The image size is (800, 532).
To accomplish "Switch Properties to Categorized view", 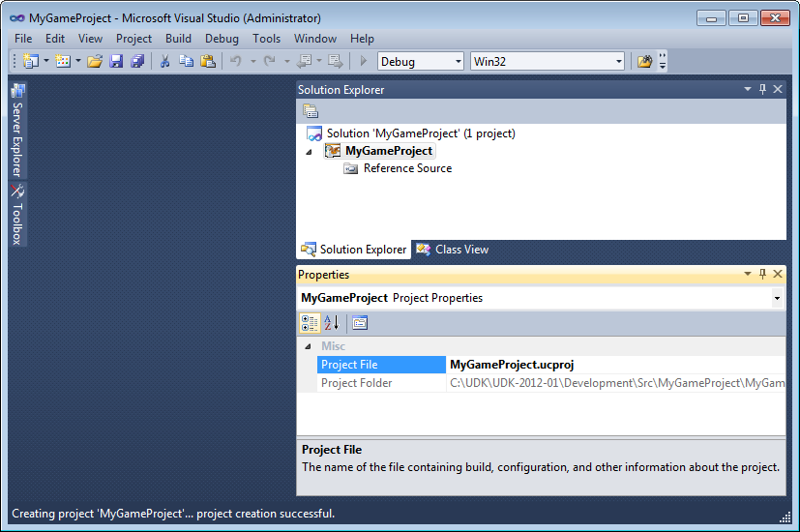I will (x=310, y=323).
